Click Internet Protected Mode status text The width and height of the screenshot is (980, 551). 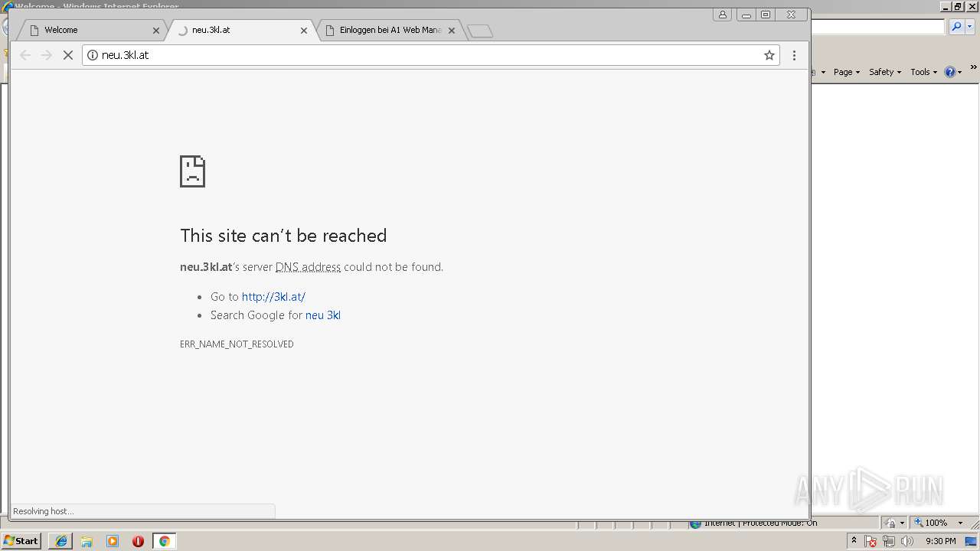(x=759, y=523)
